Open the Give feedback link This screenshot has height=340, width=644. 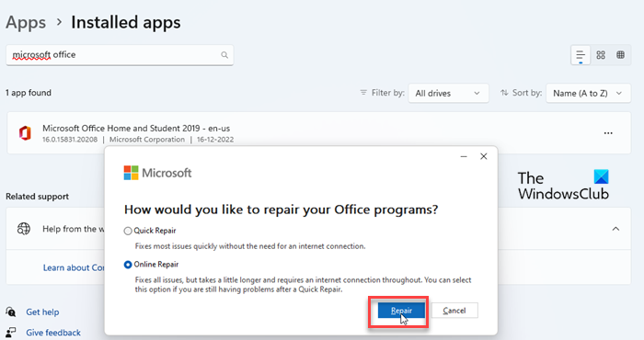click(53, 333)
